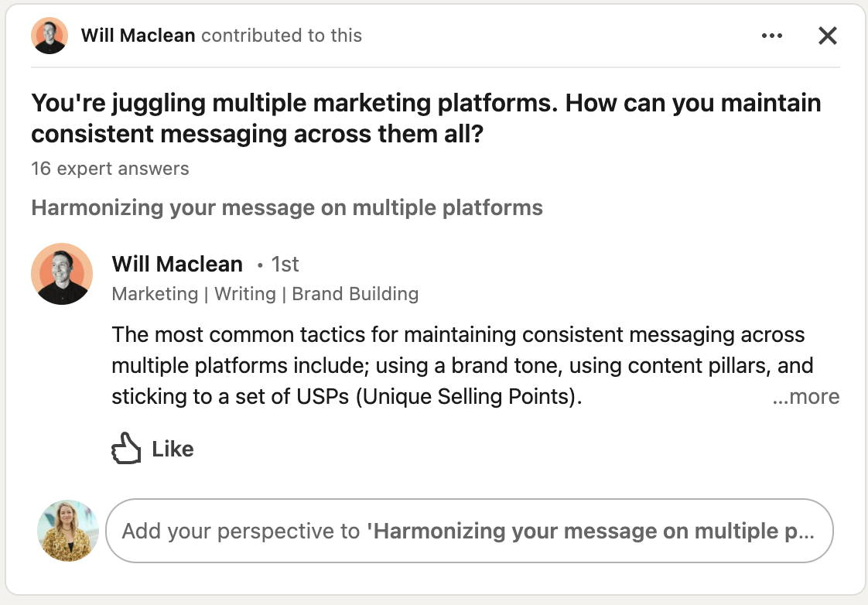This screenshot has height=605, width=868.
Task: Visit Will Maclean's name link in the answer
Action: click(x=177, y=264)
